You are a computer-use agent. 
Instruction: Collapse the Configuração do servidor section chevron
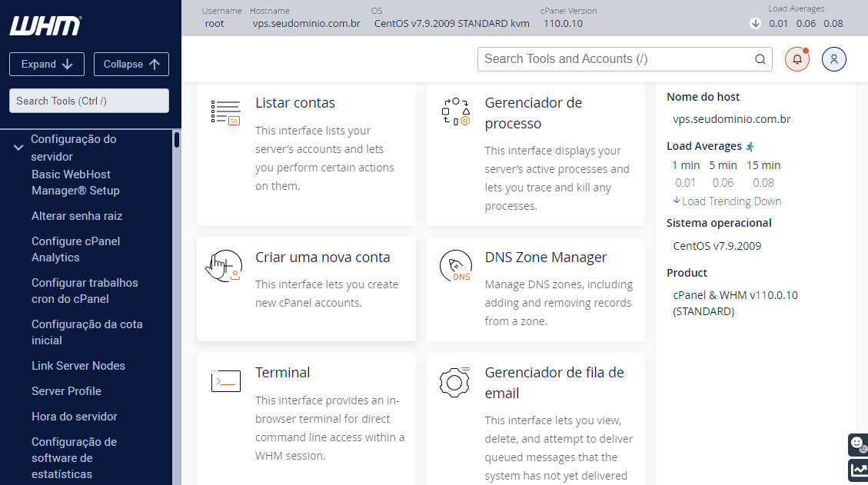click(x=18, y=148)
